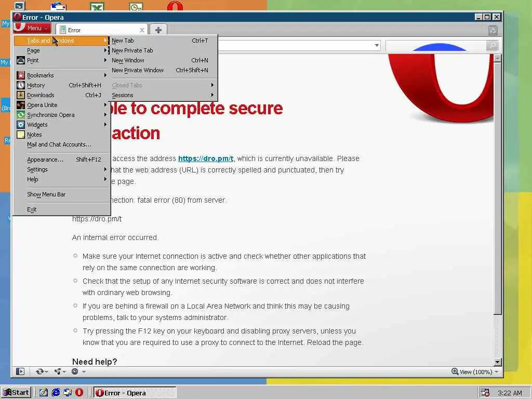Expand Widgets submenu arrow
The height and width of the screenshot is (399, 532).
click(105, 125)
